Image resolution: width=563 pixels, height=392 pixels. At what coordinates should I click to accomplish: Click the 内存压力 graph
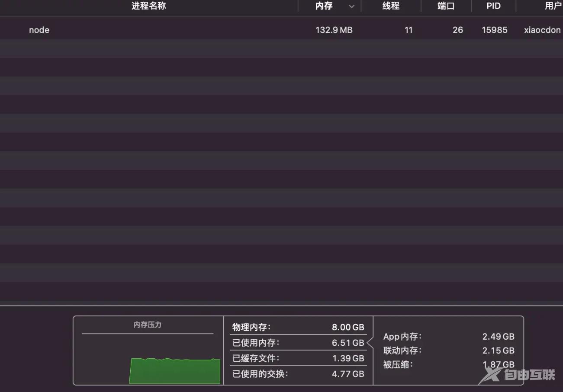(175, 370)
